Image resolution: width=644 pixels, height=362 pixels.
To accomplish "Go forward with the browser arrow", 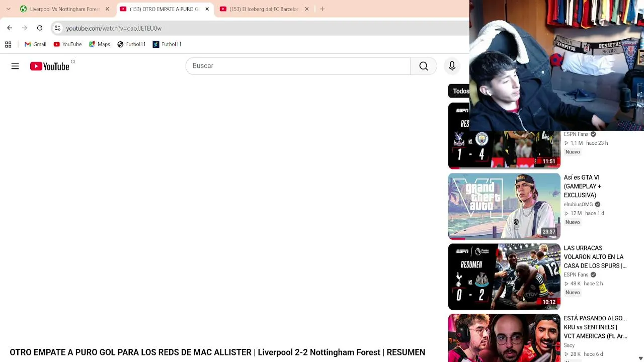I will pos(25,28).
